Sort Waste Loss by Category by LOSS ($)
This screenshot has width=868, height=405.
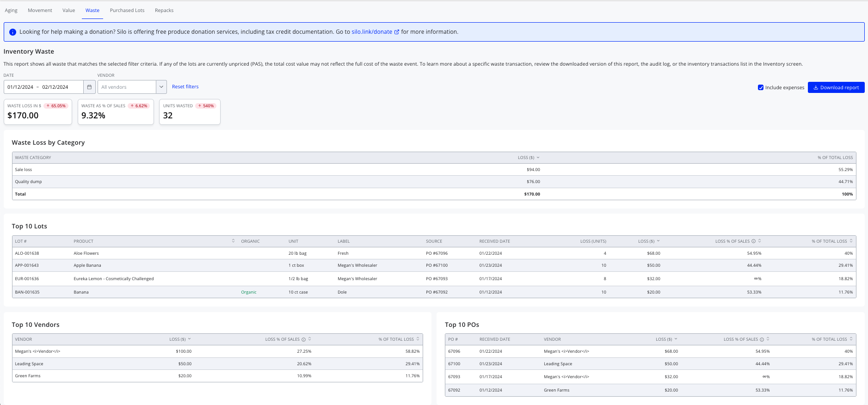tap(529, 158)
